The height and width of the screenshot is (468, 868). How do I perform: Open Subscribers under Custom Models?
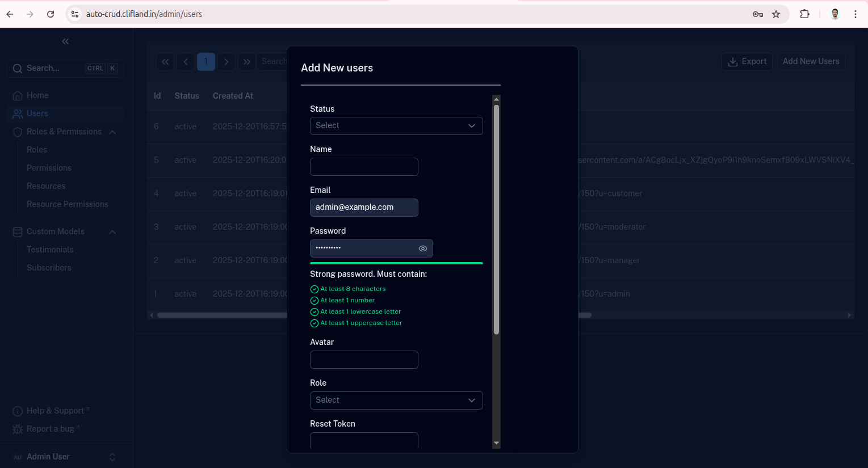pyautogui.click(x=49, y=267)
